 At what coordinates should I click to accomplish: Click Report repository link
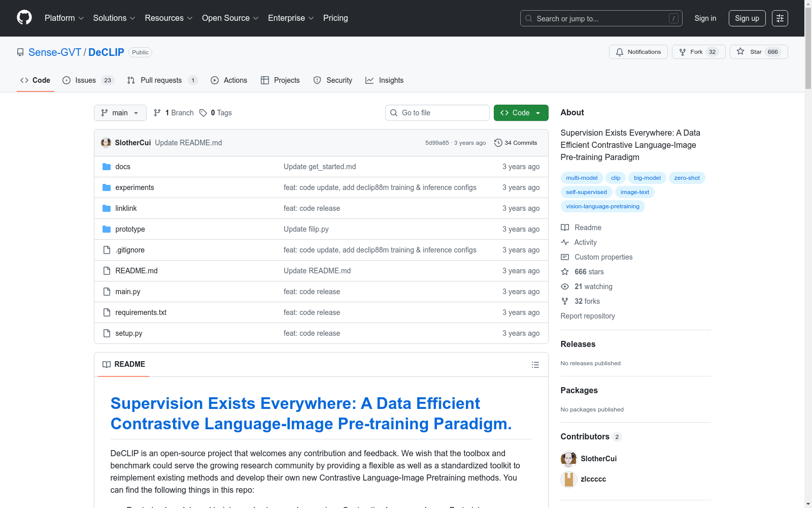(x=588, y=316)
